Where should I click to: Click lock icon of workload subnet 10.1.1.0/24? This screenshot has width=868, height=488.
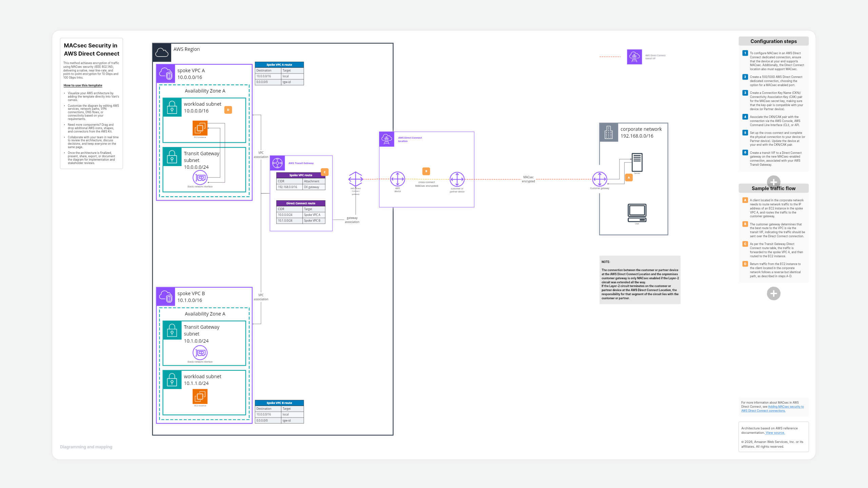172,380
